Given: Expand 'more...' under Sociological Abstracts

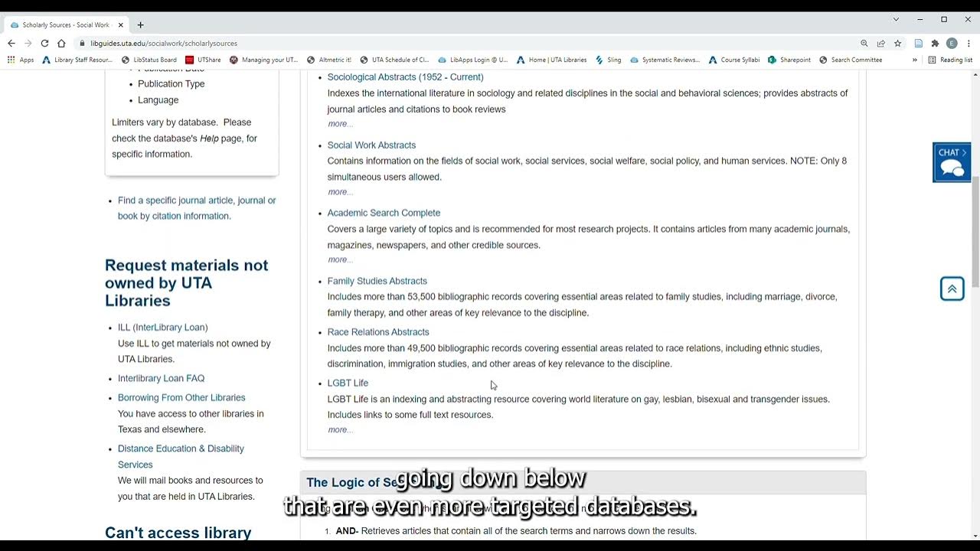Looking at the screenshot, I should (340, 124).
